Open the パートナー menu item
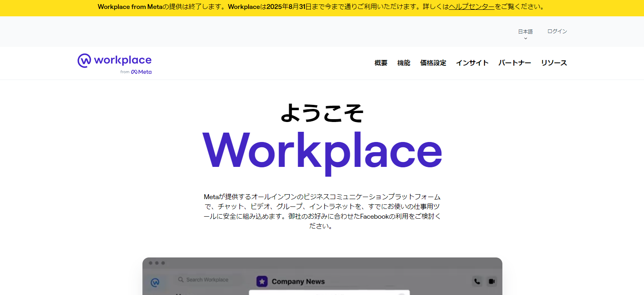This screenshot has width=644, height=295. (x=515, y=63)
